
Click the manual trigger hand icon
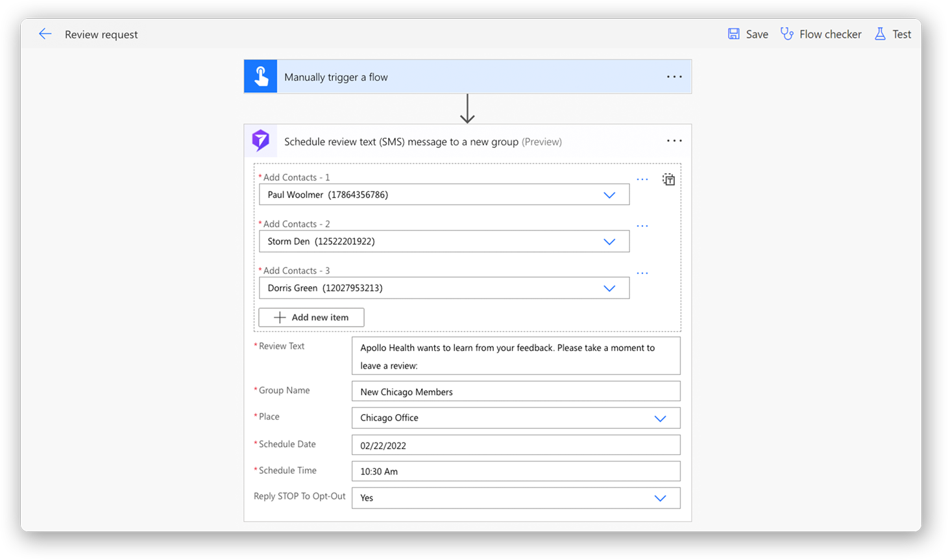tap(261, 77)
